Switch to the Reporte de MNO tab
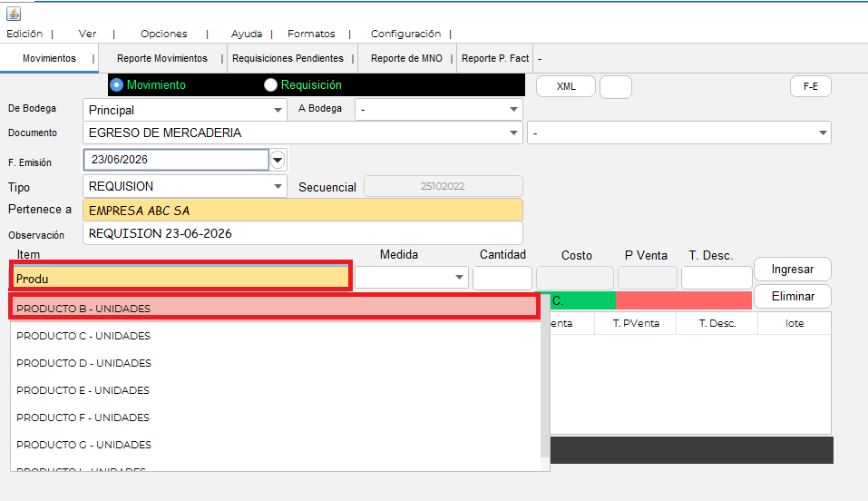Screen dimensions: 868x501 406,58
